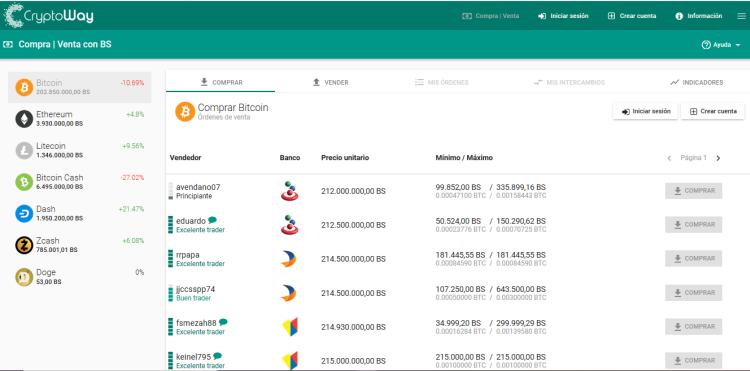Click the Vendedor column header

pyautogui.click(x=186, y=158)
